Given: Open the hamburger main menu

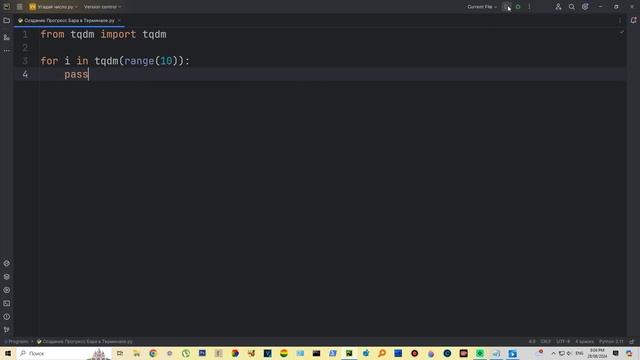Looking at the screenshot, I should click(x=20, y=7).
